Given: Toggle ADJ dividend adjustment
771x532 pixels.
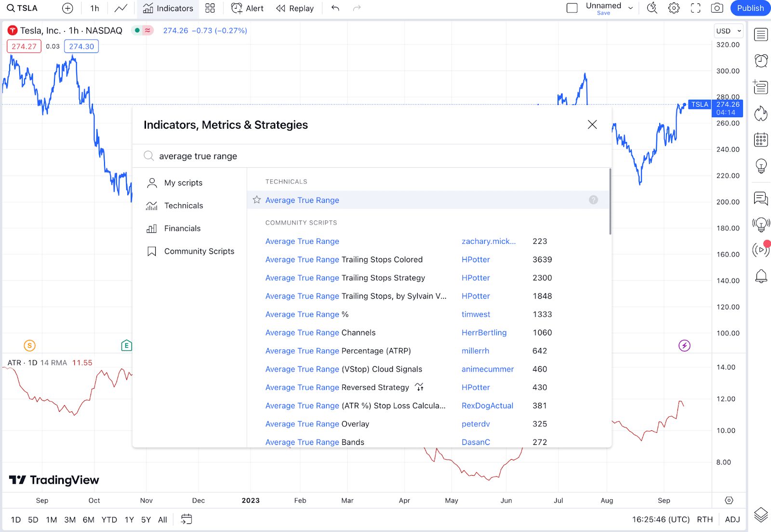Looking at the screenshot, I should tap(732, 519).
